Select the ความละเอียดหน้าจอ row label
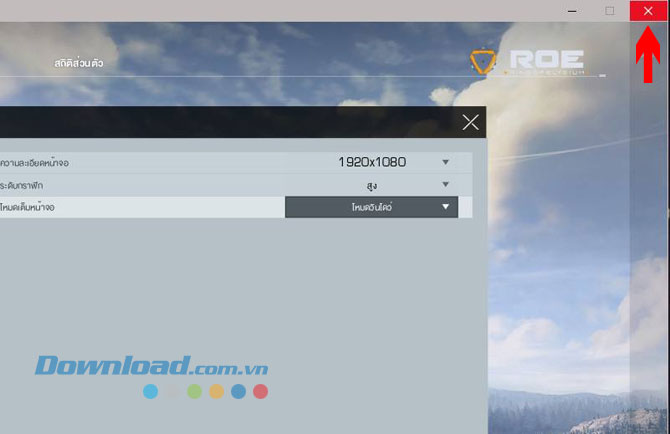 click(x=34, y=163)
